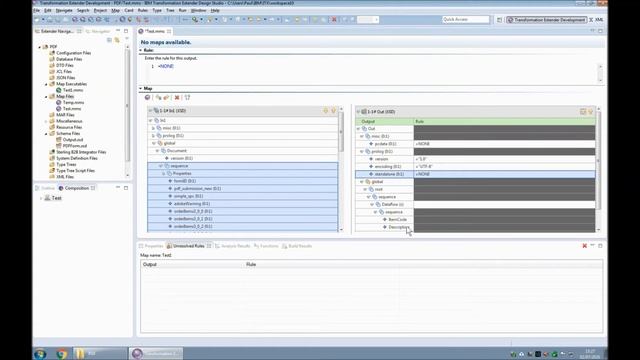Open the Analysis Results tab
Image resolution: width=640 pixels, height=360 pixels.
click(232, 246)
